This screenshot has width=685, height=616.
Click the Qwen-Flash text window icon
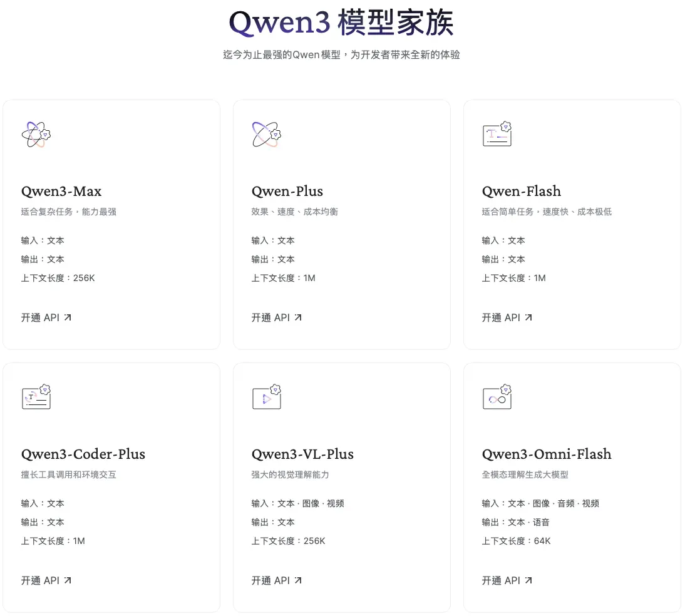[x=497, y=134]
